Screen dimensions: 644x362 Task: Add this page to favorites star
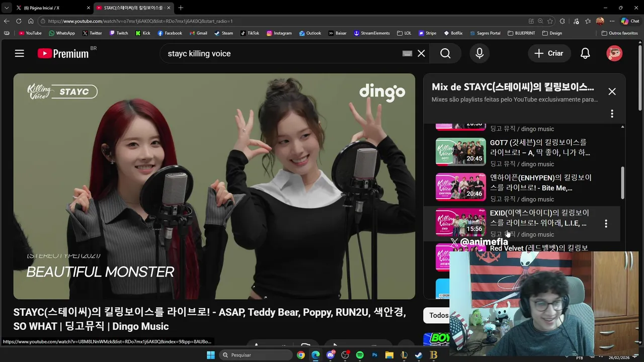[550, 21]
